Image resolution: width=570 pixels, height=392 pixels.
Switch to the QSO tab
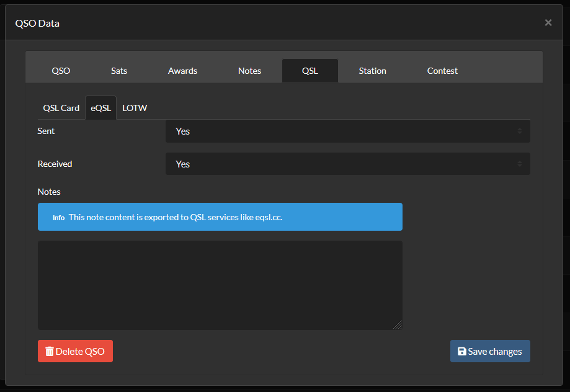(61, 71)
